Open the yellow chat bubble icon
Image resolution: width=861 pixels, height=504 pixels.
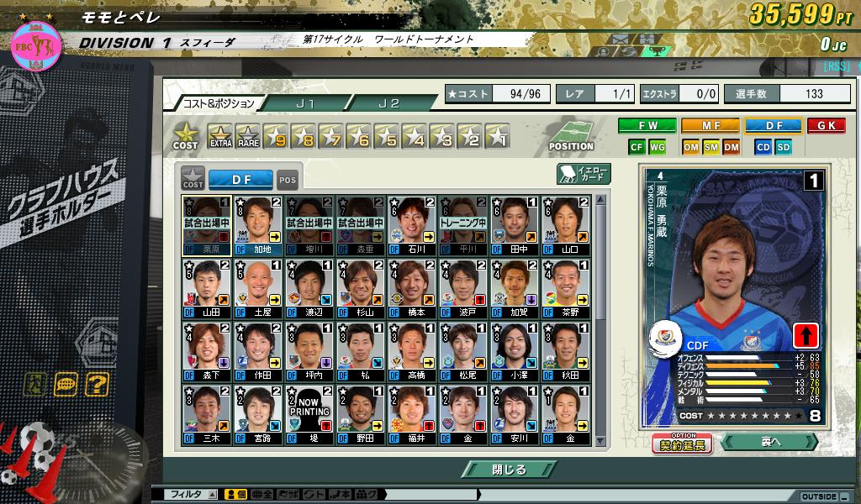(66, 385)
